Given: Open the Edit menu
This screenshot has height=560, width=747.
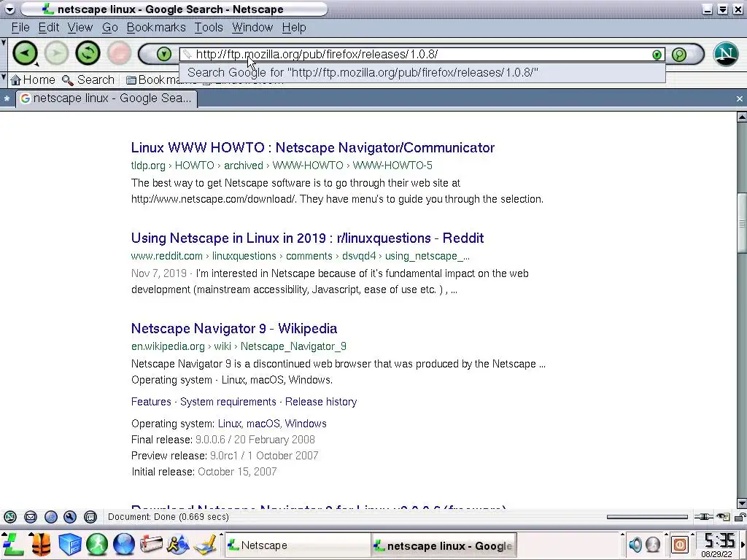Looking at the screenshot, I should coord(49,28).
